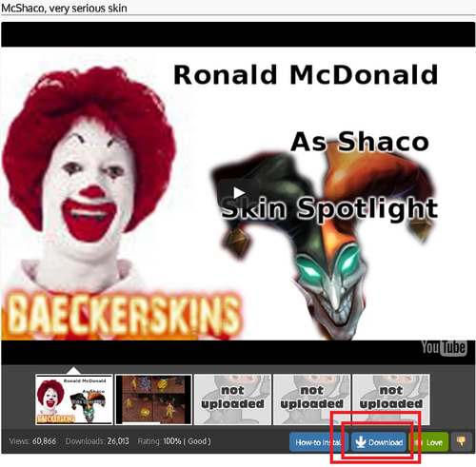Image resolution: width=476 pixels, height=467 pixels.
Task: Select the last 'not uploaded' thumbnail
Action: (391, 399)
